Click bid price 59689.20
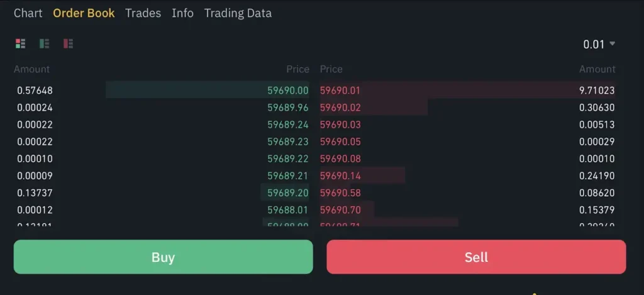This screenshot has width=644, height=295. 288,192
